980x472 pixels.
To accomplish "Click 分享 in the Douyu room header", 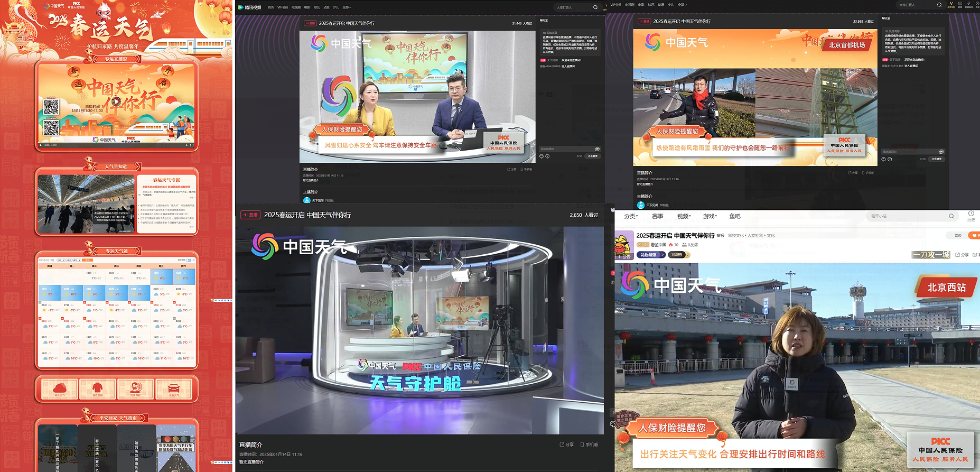I will 962,255.
